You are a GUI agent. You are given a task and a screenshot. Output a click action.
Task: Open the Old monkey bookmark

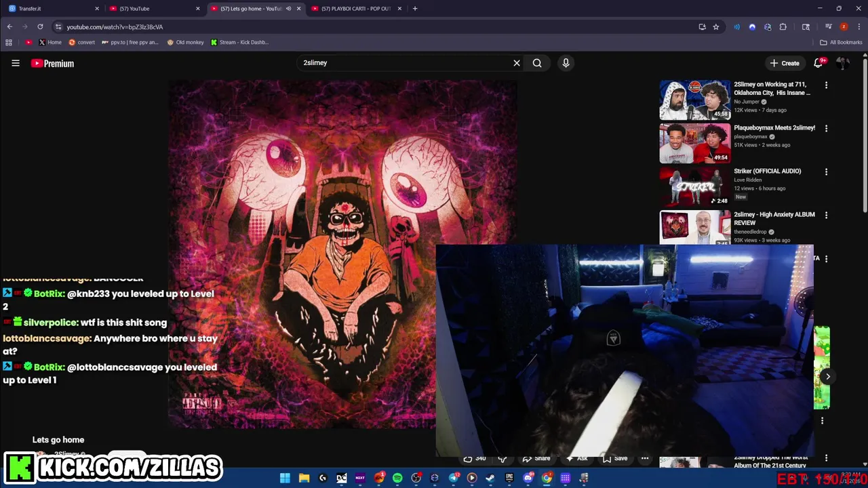point(184,42)
